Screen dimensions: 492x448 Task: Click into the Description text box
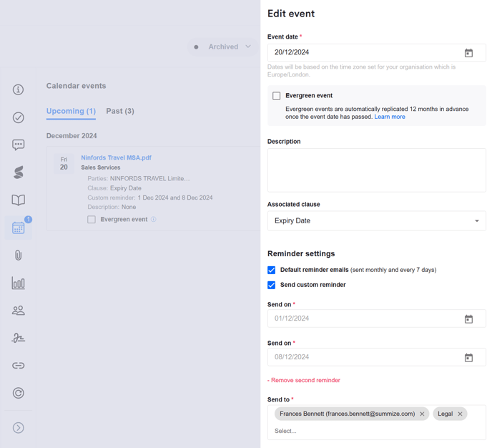(376, 170)
